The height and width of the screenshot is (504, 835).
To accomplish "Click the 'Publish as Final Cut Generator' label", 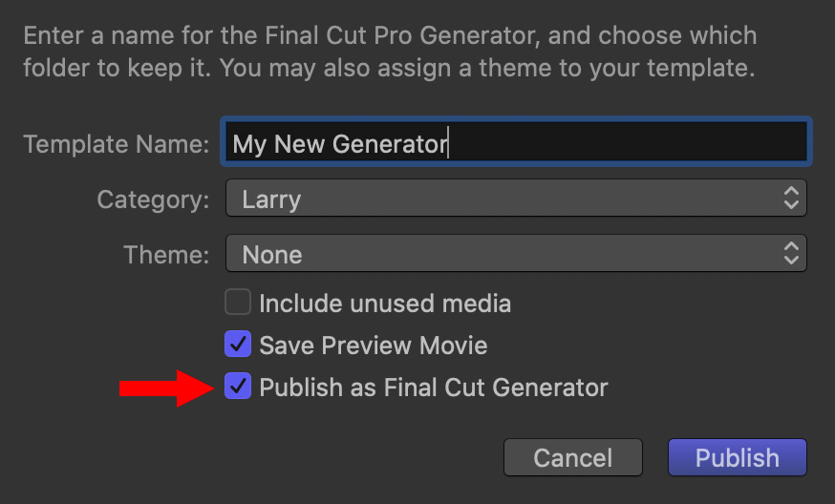I will point(434,387).
